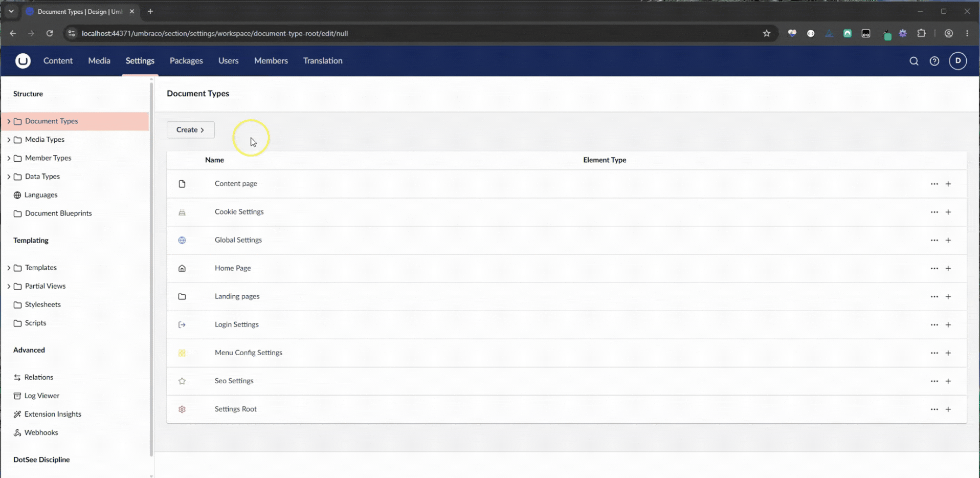The height and width of the screenshot is (478, 980).
Task: Reload the page in the browser
Action: coord(50,33)
